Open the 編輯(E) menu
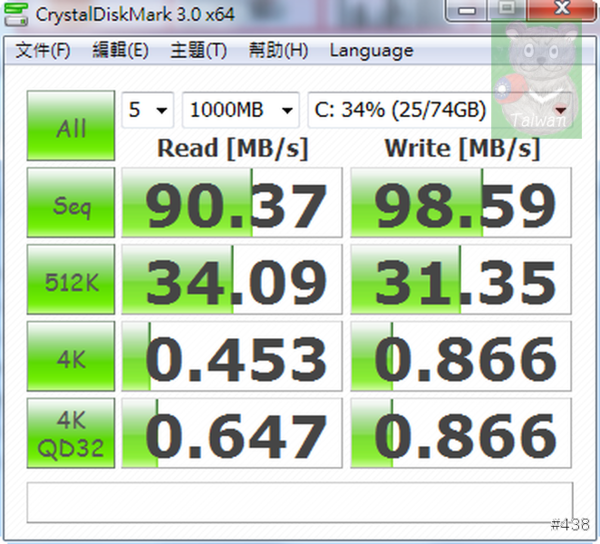Viewport: 600px width, 544px height. (120, 50)
